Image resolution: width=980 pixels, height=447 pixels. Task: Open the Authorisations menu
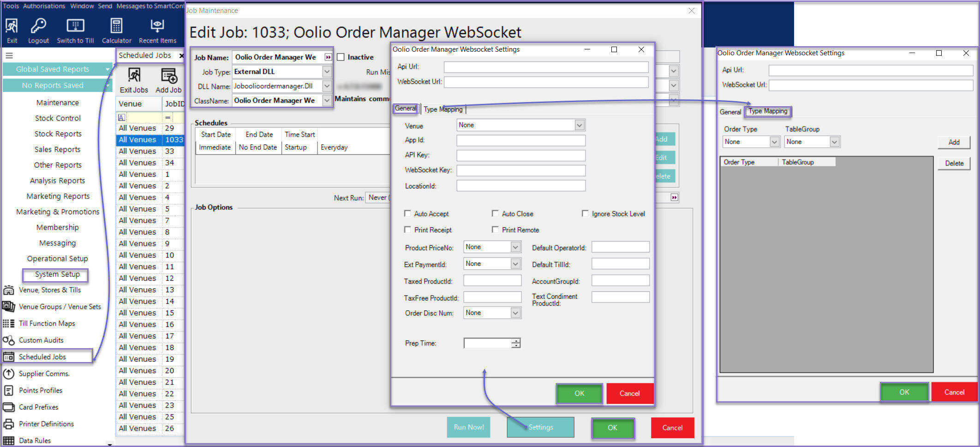pos(44,6)
